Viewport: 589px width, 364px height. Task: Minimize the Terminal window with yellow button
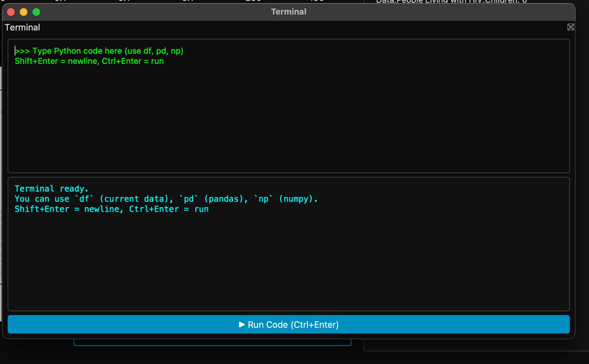[24, 12]
